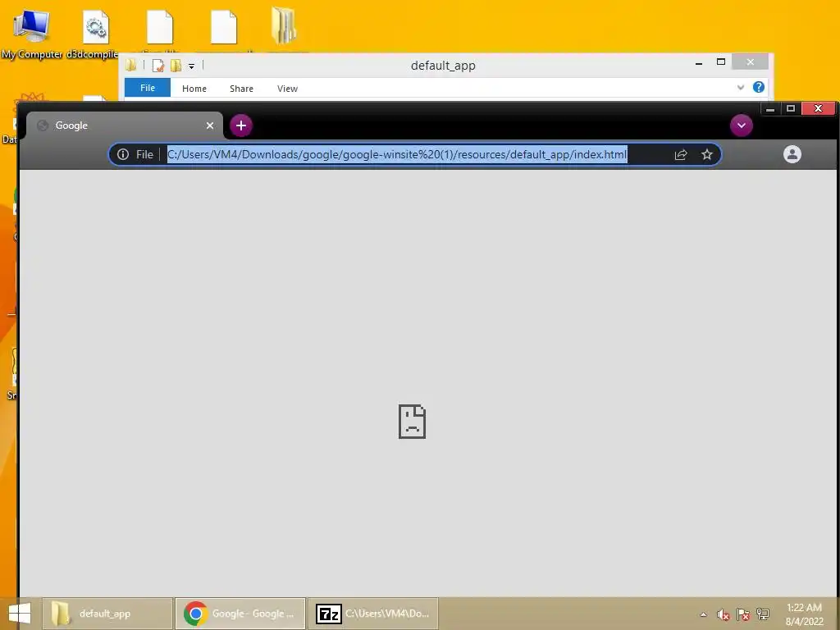Open Action Center flag tray icon
840x630 pixels.
tap(743, 614)
